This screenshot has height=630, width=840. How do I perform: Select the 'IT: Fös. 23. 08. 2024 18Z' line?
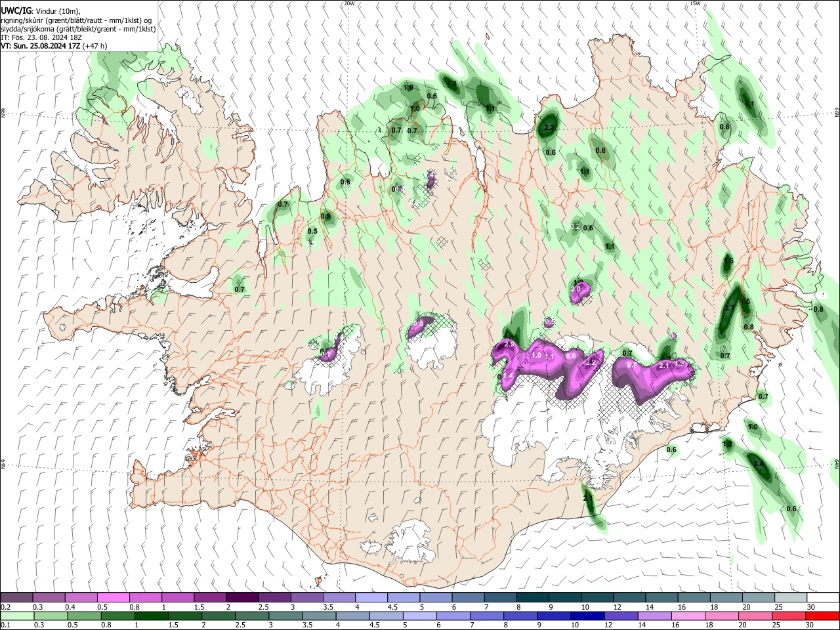[x=41, y=37]
